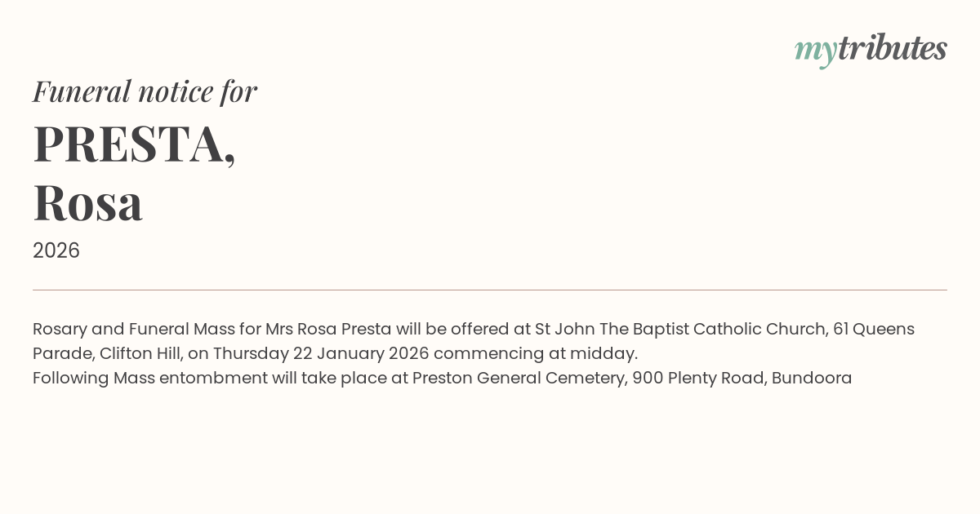Viewport: 980px width, 514px height.
Task: Click the dark "tributes" part of the logo
Action: [892, 48]
